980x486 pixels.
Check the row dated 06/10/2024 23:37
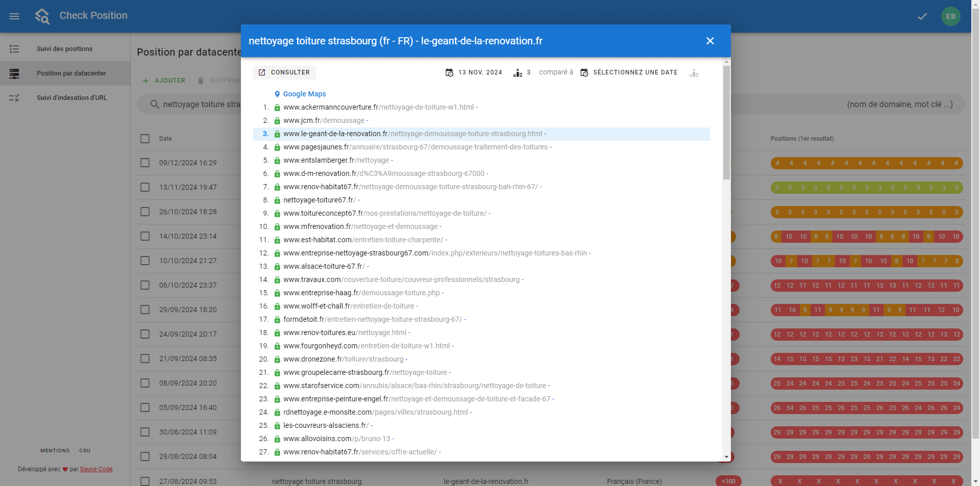tap(145, 285)
